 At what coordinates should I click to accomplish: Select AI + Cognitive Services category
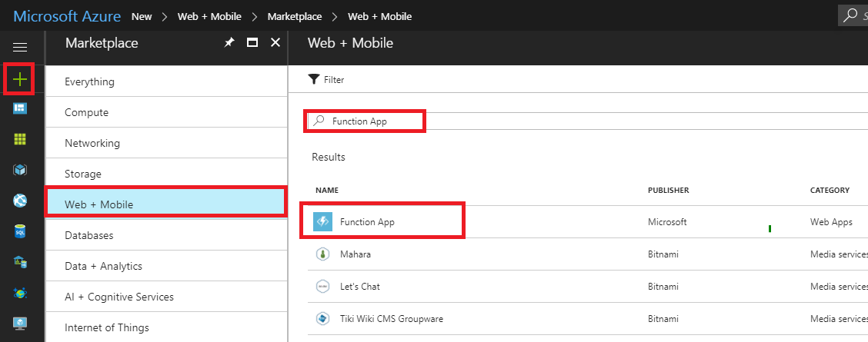[119, 297]
